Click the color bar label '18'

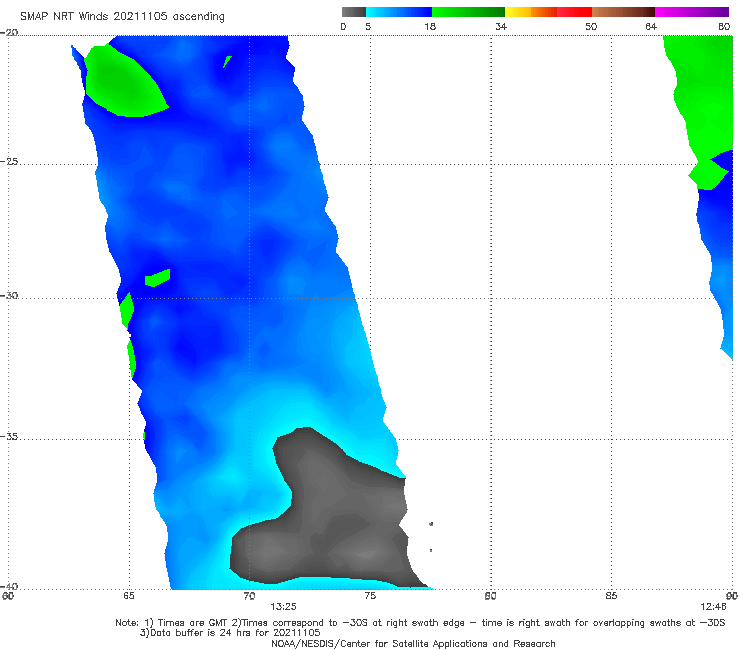tap(430, 26)
